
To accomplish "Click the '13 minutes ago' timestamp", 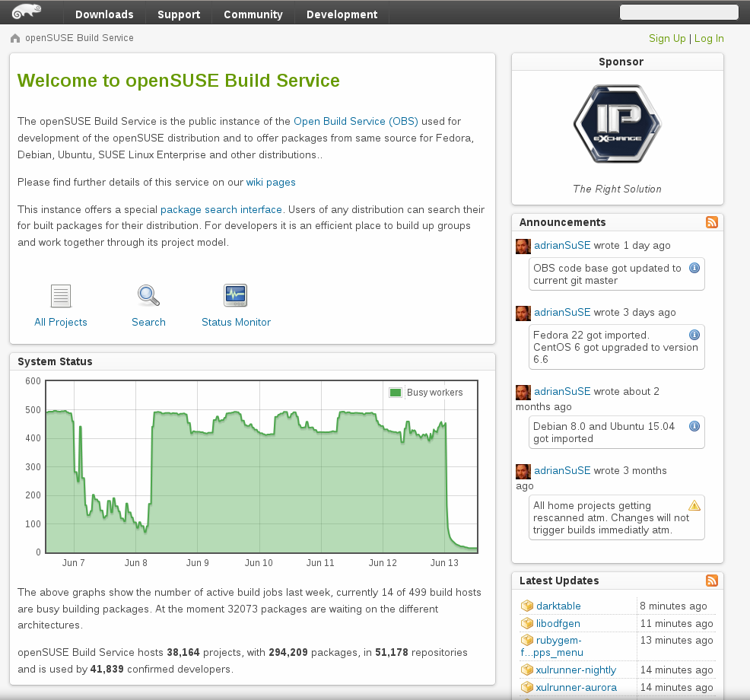I will (x=676, y=640).
